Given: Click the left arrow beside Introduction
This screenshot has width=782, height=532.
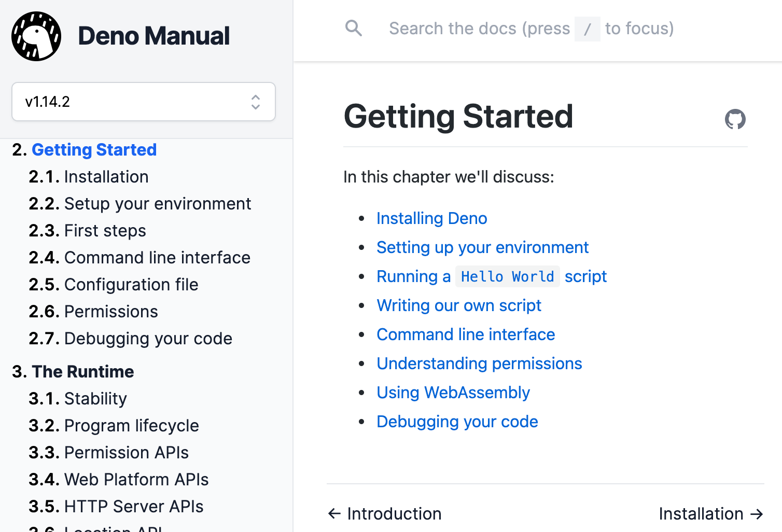Looking at the screenshot, I should tap(334, 513).
